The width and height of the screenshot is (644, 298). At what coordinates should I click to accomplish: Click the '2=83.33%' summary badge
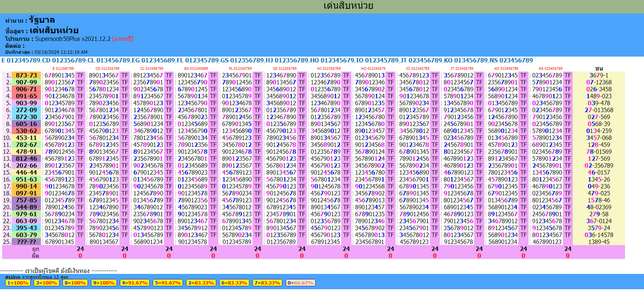click(201, 283)
